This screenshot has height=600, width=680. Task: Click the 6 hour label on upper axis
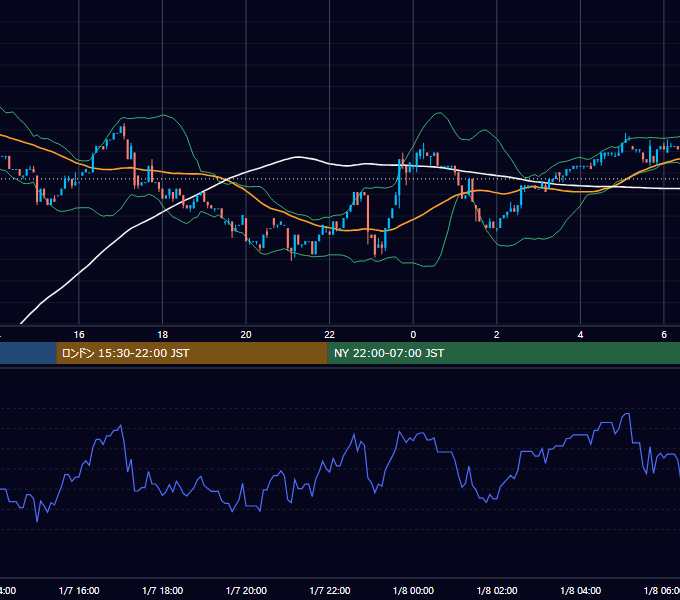664,335
